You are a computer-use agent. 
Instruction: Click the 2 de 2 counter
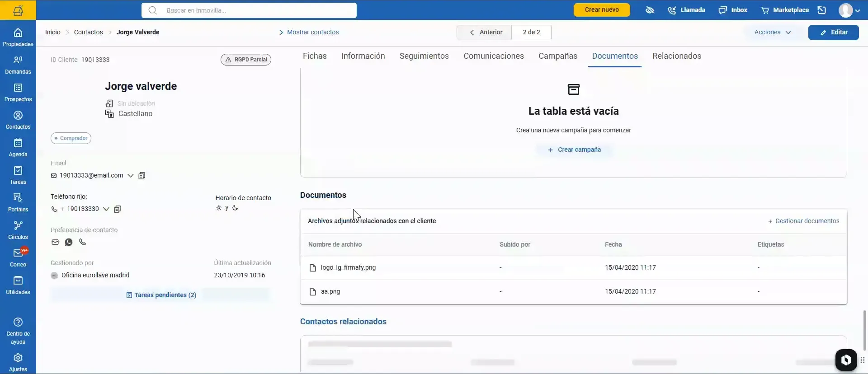[x=531, y=32]
